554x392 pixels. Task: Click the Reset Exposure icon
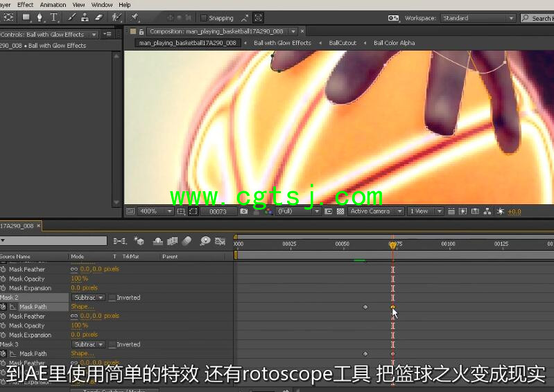tap(500, 211)
